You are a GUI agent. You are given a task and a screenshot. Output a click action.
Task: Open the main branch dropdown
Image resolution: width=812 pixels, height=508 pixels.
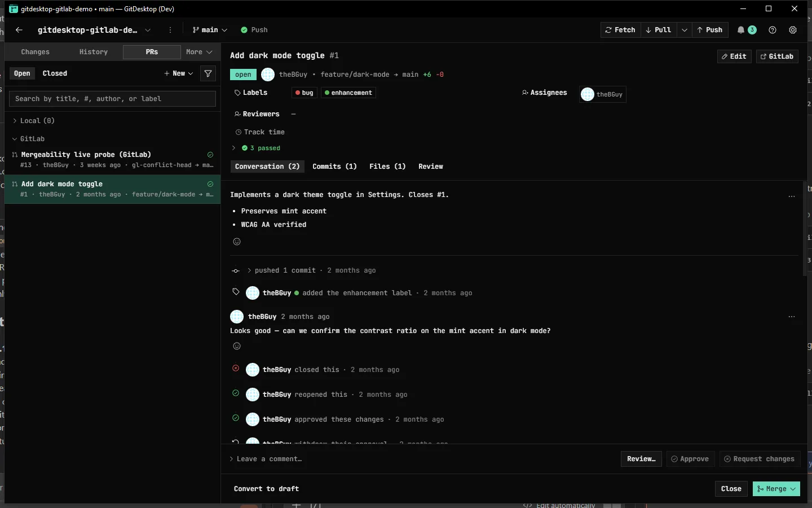click(210, 30)
